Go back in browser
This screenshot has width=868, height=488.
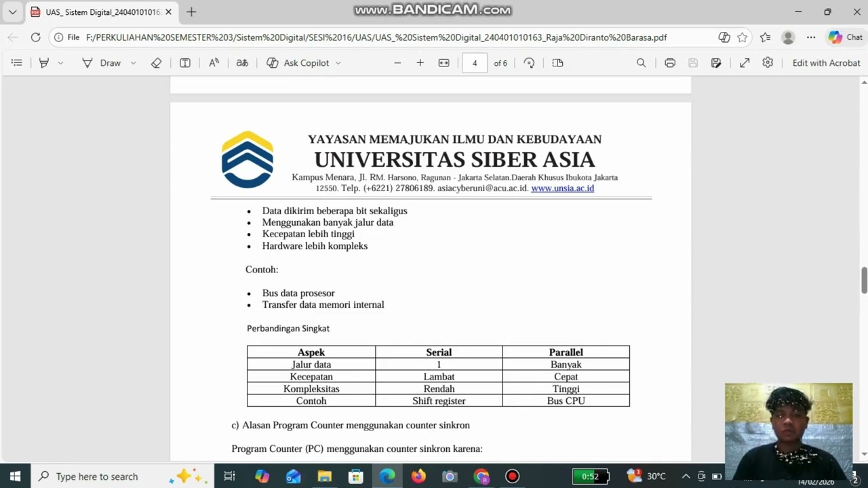[x=14, y=37]
